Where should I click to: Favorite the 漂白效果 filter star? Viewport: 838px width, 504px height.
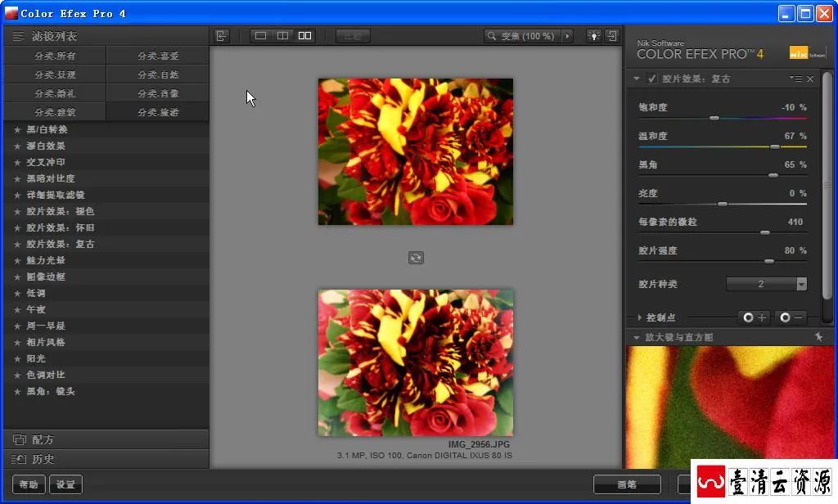pos(17,146)
